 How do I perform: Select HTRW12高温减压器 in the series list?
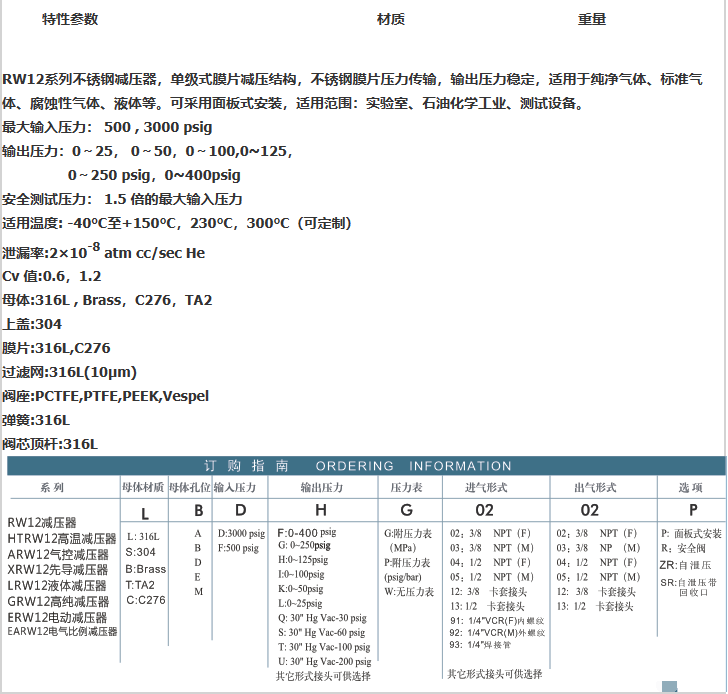tap(62, 538)
